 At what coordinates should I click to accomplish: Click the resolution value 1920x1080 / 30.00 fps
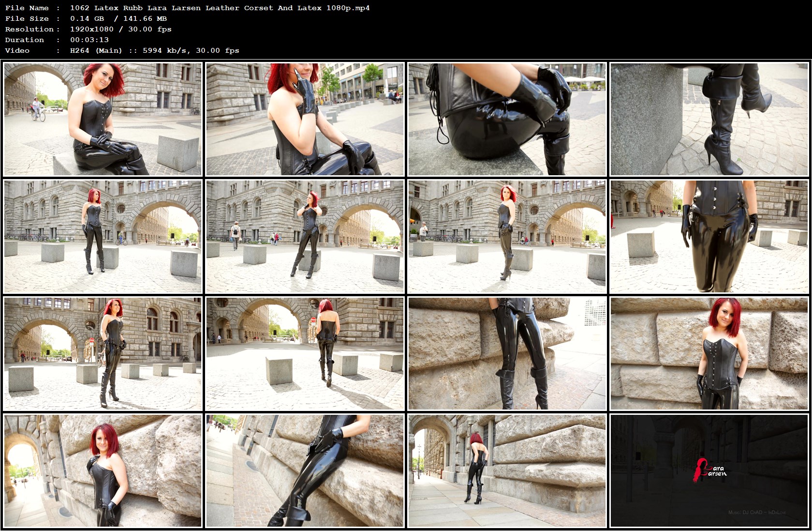[x=121, y=29]
